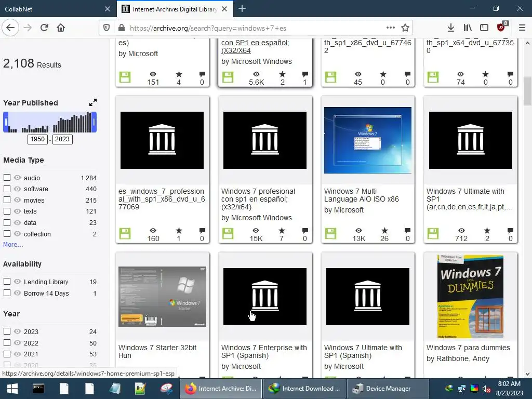Viewport: 532px width, 399px height.
Task: Open es_windows_7_professional_with_sp1_x86 item title
Action: coord(162,199)
